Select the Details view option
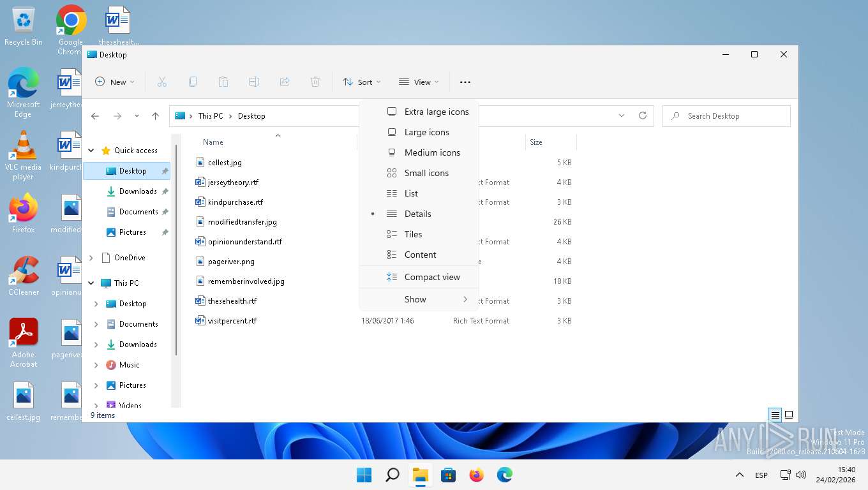 [x=419, y=214]
